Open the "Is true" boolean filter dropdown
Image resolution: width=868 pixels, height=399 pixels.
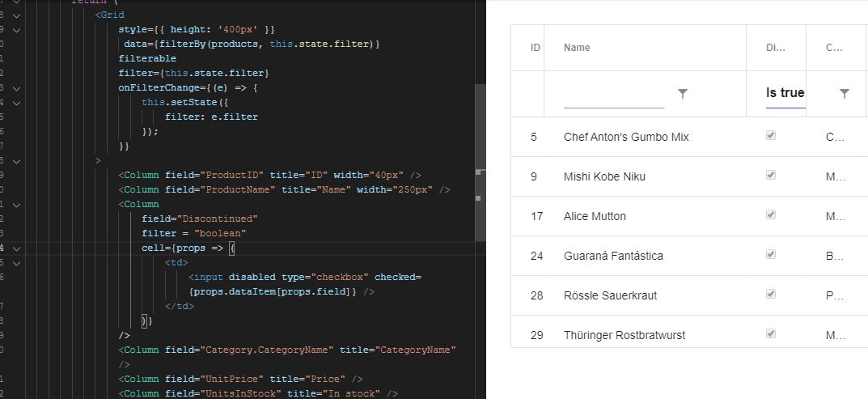pos(785,93)
